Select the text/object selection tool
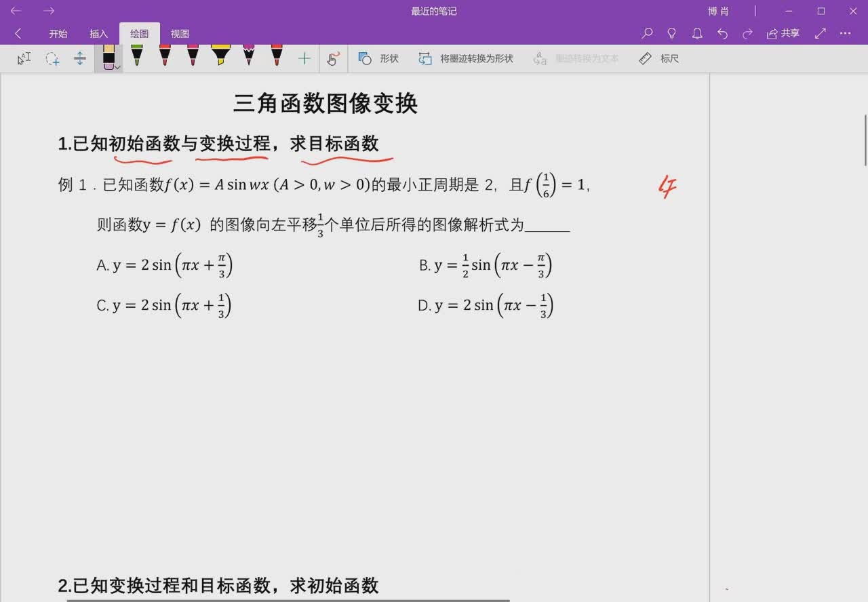The height and width of the screenshot is (602, 868). point(24,59)
